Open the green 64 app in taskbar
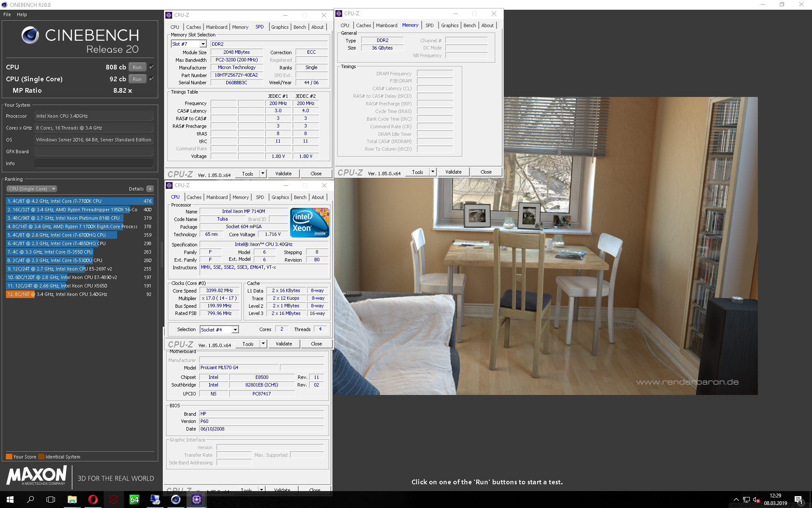The height and width of the screenshot is (508, 812). click(134, 500)
